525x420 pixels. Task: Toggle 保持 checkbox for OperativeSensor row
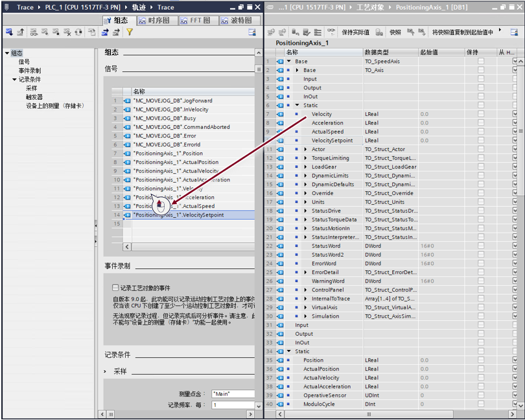(x=481, y=395)
